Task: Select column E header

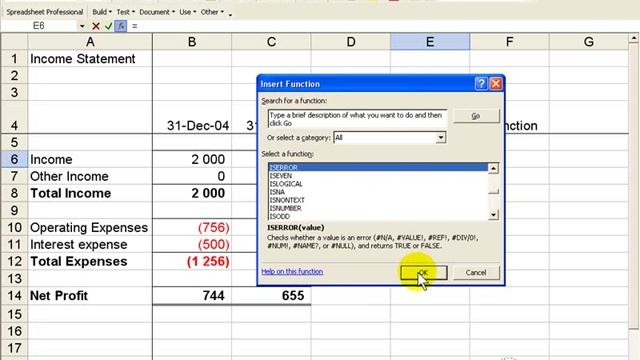Action: click(x=430, y=42)
